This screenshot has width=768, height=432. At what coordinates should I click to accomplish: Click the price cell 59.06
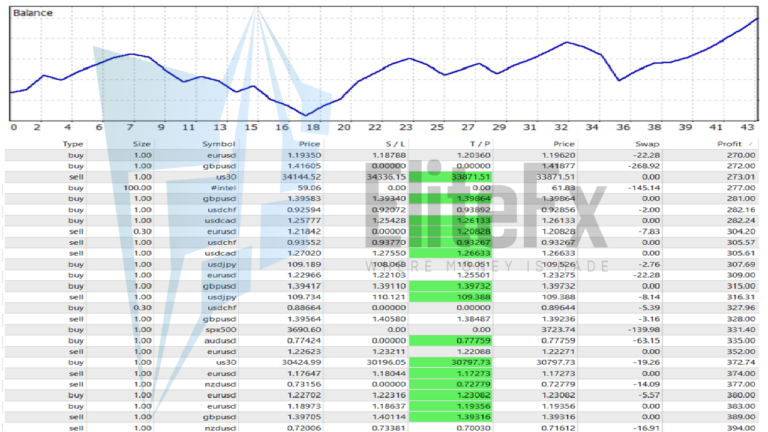click(x=309, y=188)
